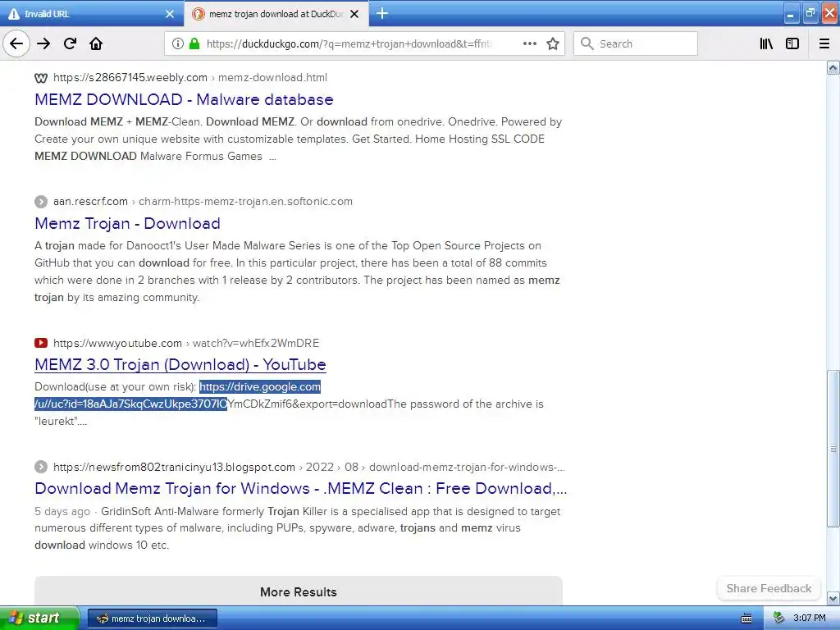The image size is (840, 630).
Task: Open the Home page icon
Action: 96,43
